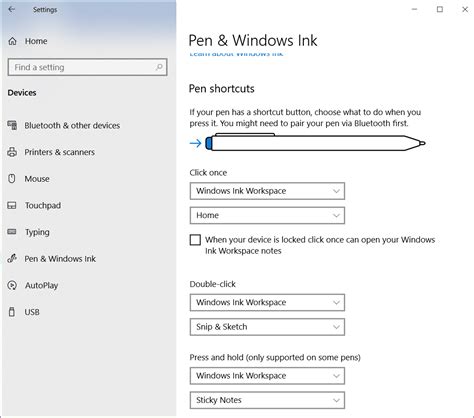
Task: Open the Home icon in sidebar
Action: tap(12, 41)
